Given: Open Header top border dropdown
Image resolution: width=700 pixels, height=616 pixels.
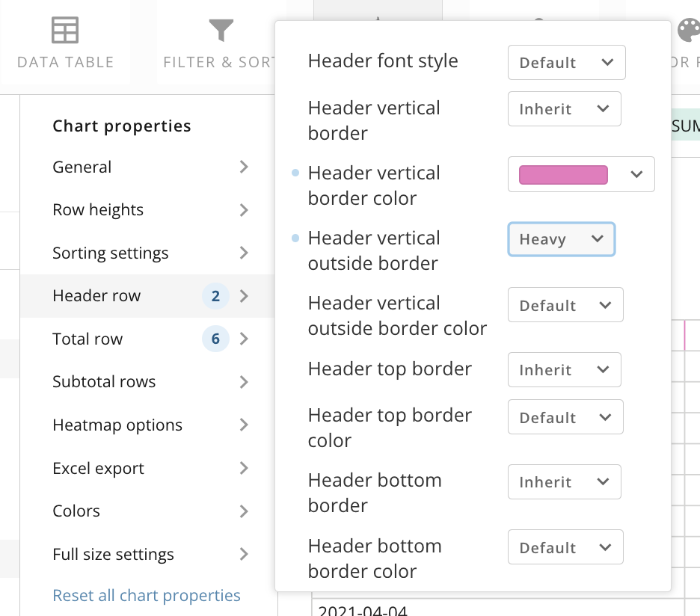Looking at the screenshot, I should coord(564,370).
